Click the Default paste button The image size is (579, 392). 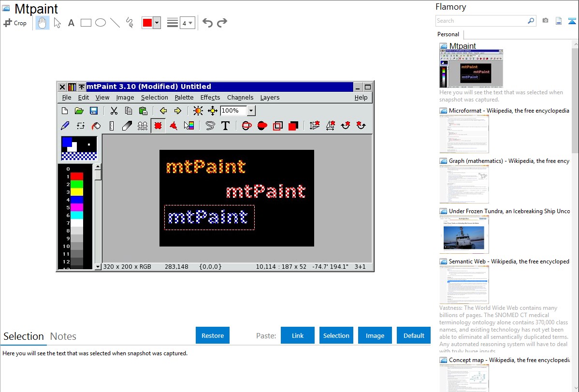click(x=414, y=335)
